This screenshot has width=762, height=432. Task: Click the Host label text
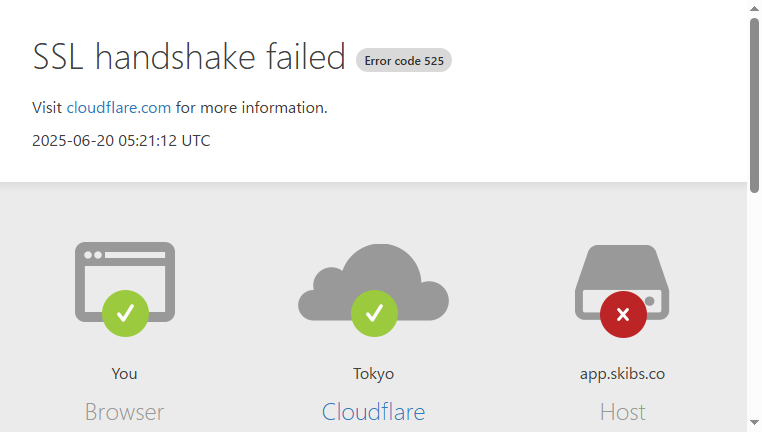click(622, 412)
